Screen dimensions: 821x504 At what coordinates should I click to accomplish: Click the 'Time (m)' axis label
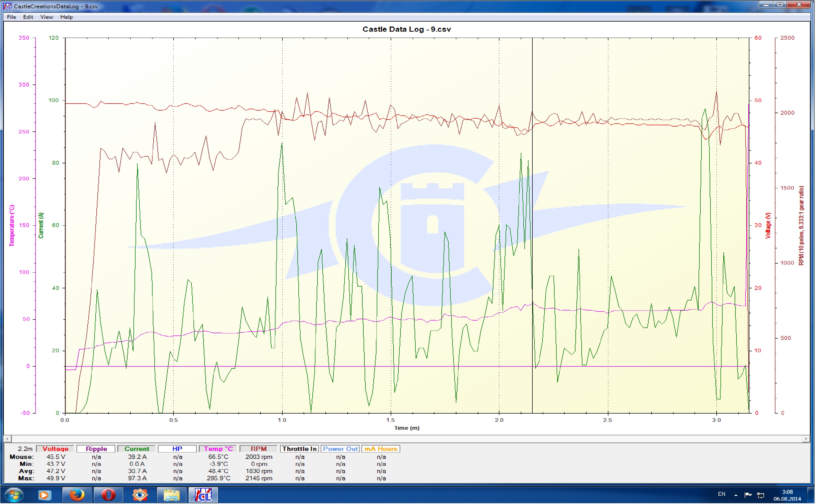click(407, 428)
